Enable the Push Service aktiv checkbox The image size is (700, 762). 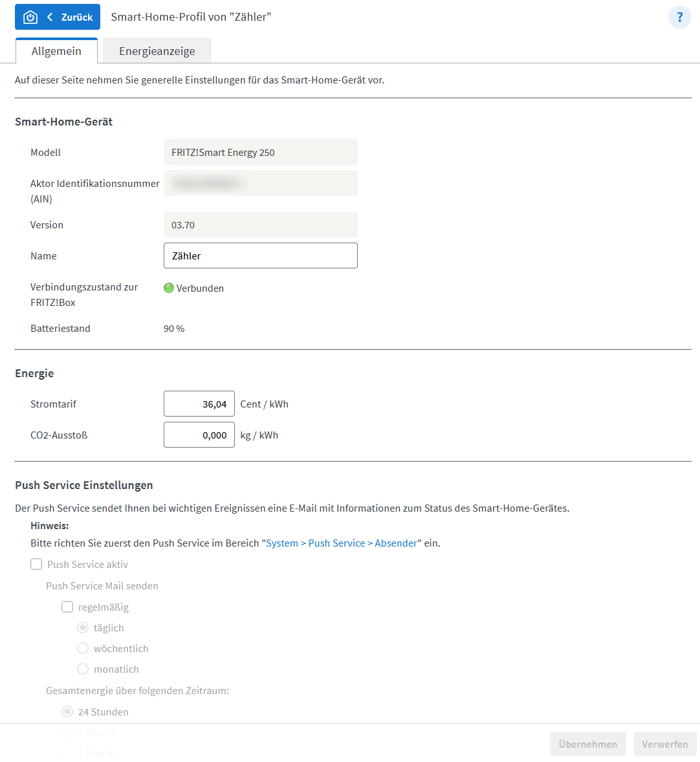click(x=37, y=564)
